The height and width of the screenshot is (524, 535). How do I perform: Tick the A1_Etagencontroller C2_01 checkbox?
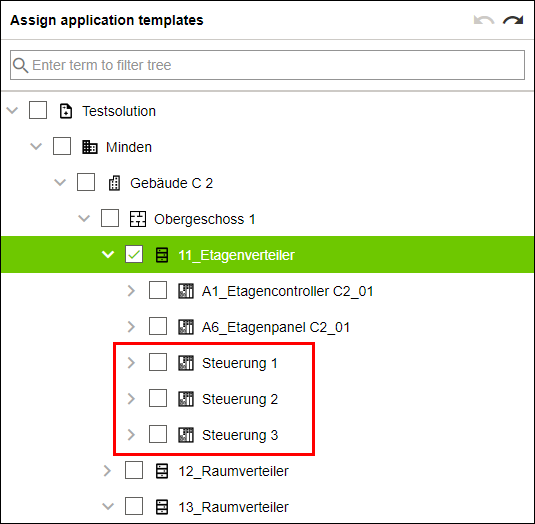[158, 290]
